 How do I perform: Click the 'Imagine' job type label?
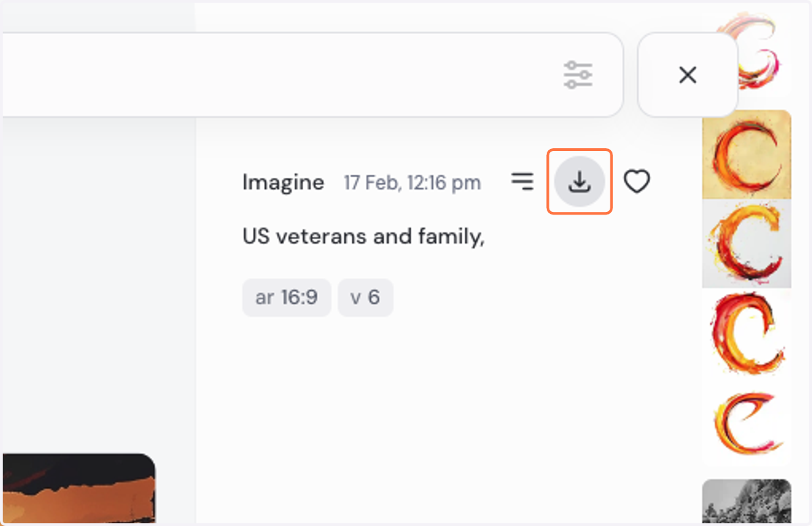pos(283,182)
